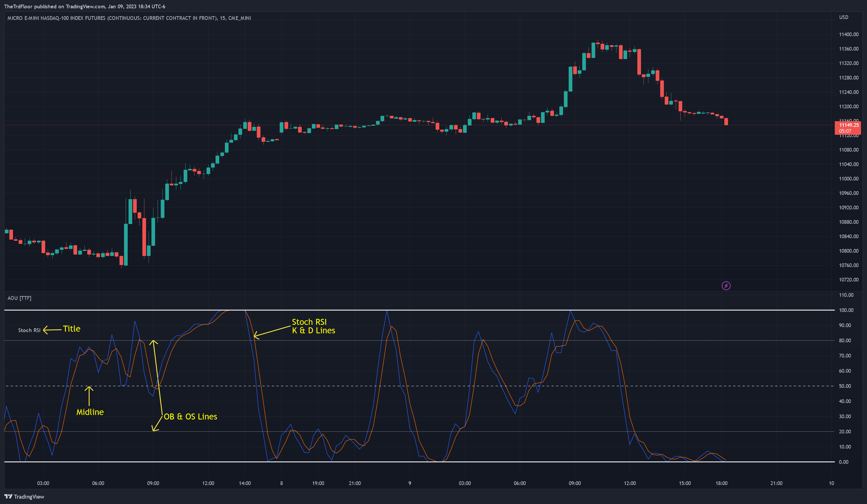Click the 11200.00 price axis label
The height and width of the screenshot is (504, 867).
(848, 106)
